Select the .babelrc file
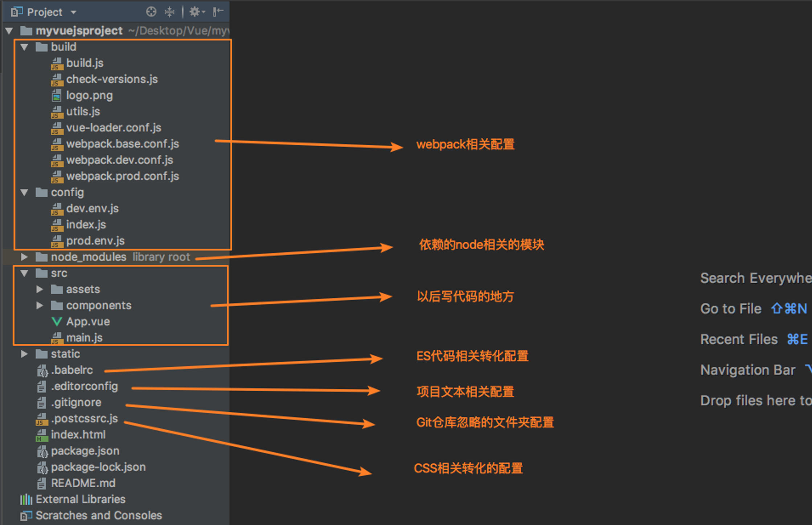812x525 pixels. point(72,370)
